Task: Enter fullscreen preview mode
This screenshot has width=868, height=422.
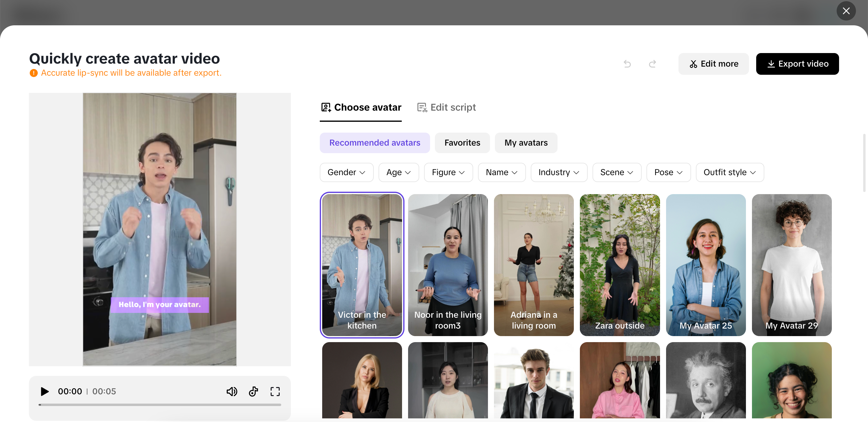Action: click(275, 391)
